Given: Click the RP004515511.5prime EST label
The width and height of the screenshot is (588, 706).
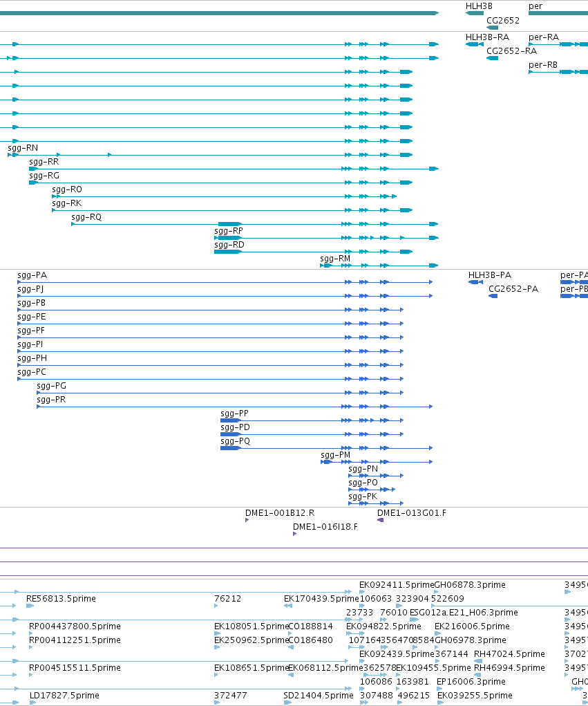Looking at the screenshot, I should point(75,668).
